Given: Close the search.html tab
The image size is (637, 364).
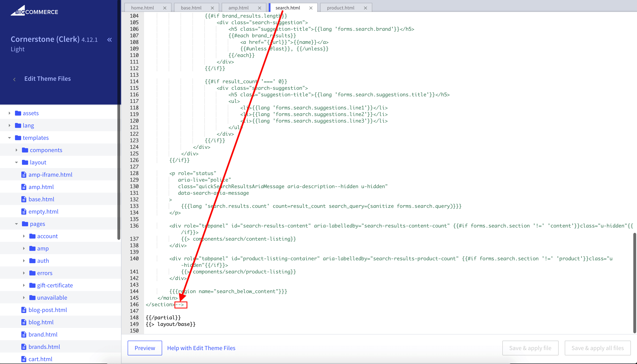Looking at the screenshot, I should pyautogui.click(x=311, y=8).
